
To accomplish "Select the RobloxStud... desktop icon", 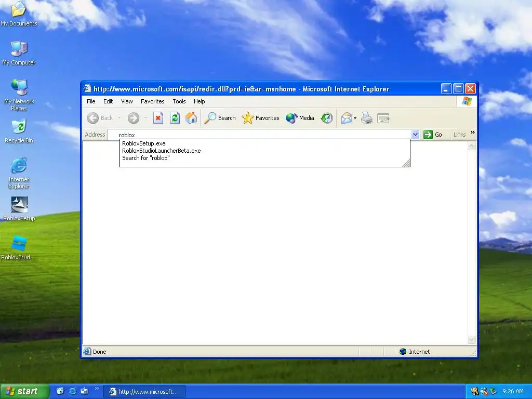I will pyautogui.click(x=19, y=248).
